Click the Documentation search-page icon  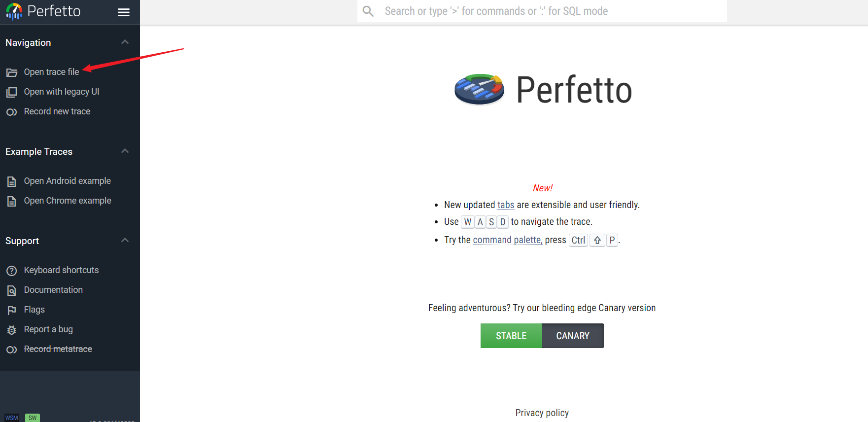12,290
